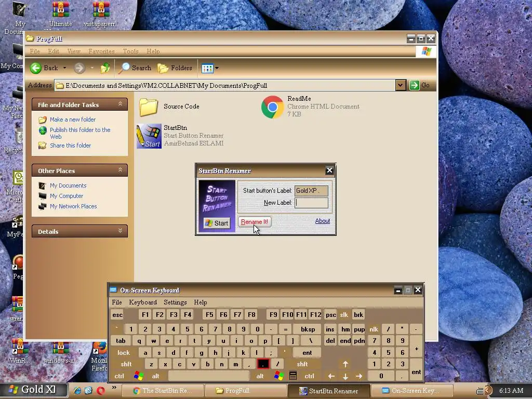Click the Make a new folder icon
The width and height of the screenshot is (532, 399).
pos(43,120)
